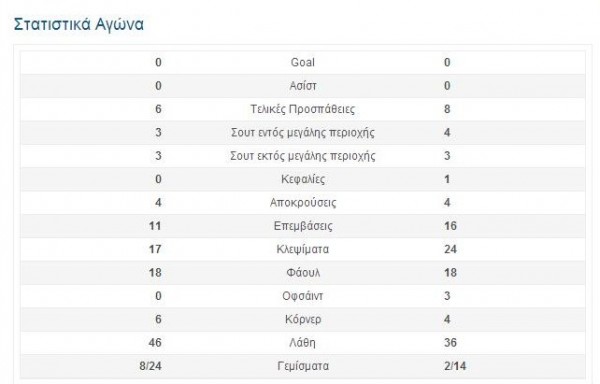Click the Αποκρούσεις statistic label
Image resolution: width=600 pixels, height=384 pixels.
click(x=303, y=203)
